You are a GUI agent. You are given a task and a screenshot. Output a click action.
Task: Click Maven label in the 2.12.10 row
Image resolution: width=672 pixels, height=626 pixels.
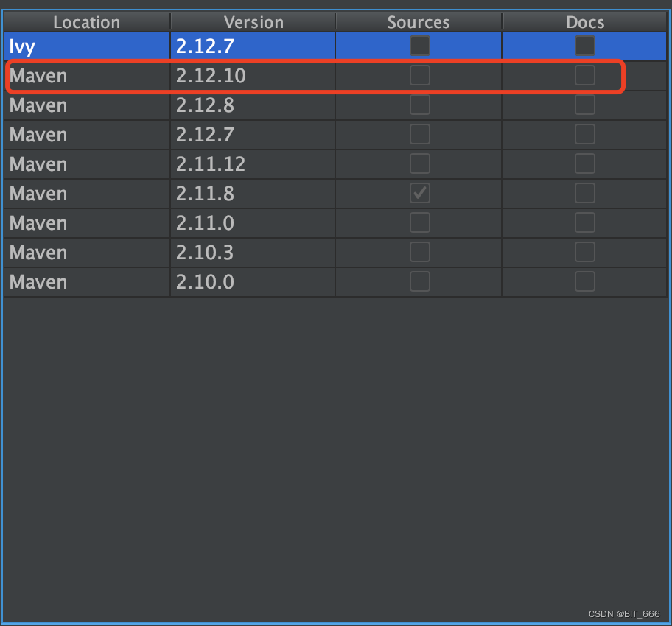(x=38, y=76)
